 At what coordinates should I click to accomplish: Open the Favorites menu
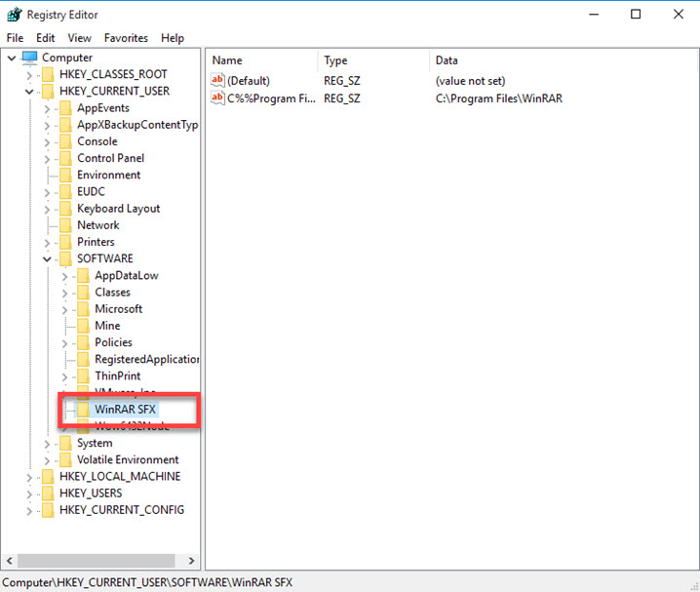pos(126,38)
